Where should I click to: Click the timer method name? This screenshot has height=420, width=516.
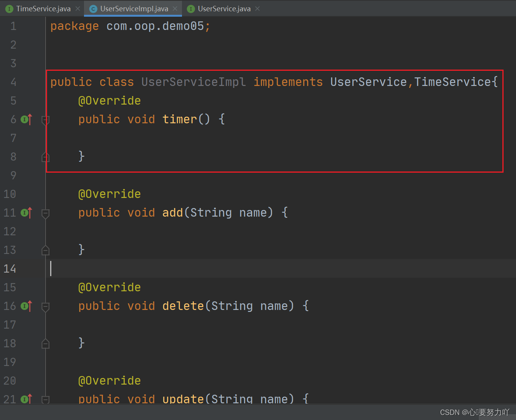coord(180,119)
